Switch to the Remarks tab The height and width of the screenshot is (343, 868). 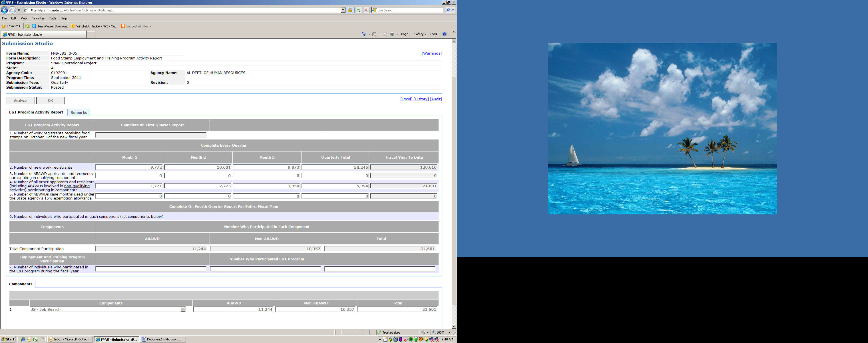pos(79,112)
